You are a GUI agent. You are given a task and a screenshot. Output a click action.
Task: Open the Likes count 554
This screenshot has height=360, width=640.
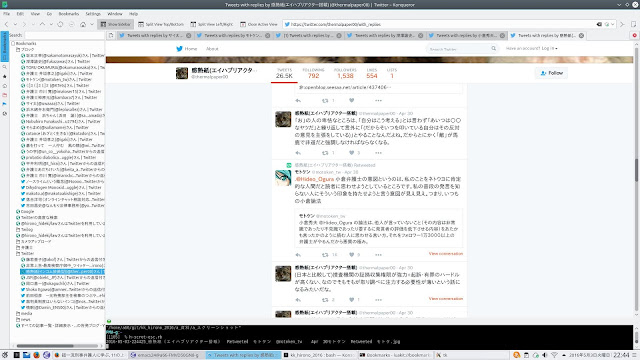[x=372, y=73]
